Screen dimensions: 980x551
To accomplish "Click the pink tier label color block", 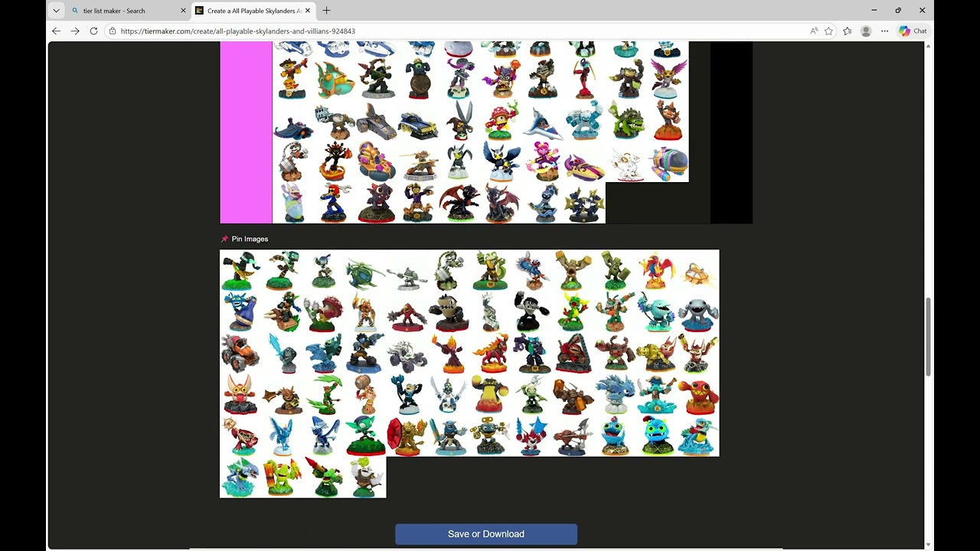I will tap(246, 132).
